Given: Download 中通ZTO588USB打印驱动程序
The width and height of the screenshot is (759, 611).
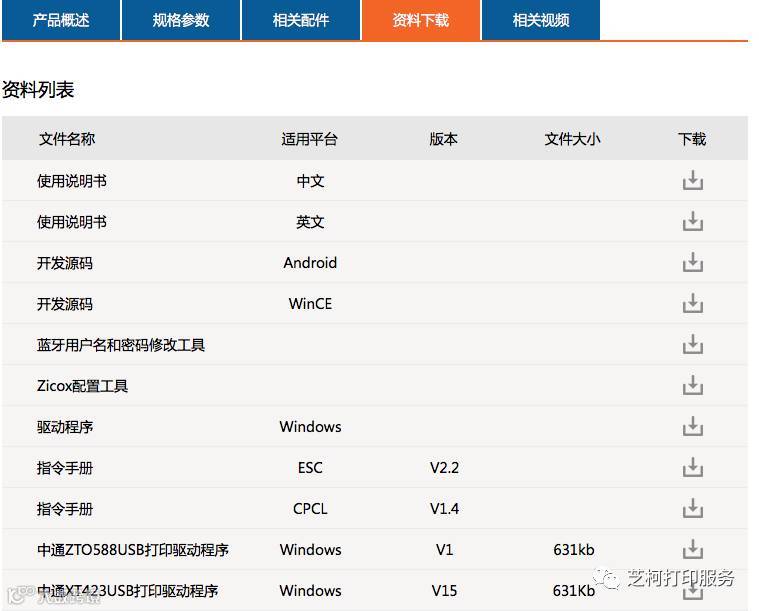Looking at the screenshot, I should coord(693,549).
